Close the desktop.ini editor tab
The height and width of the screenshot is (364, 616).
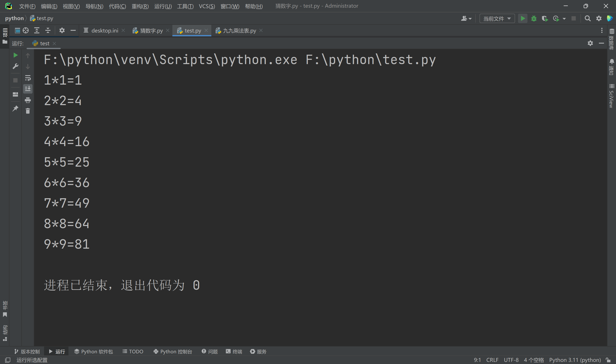click(x=123, y=30)
